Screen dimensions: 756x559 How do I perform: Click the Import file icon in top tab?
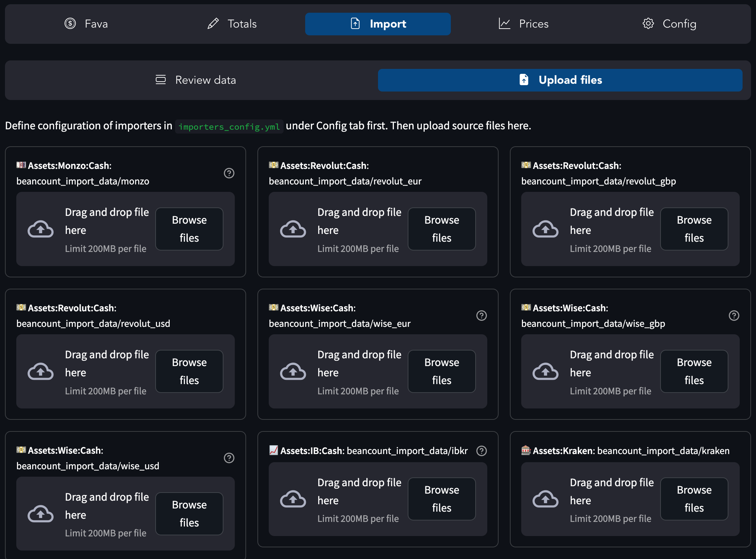tap(355, 23)
